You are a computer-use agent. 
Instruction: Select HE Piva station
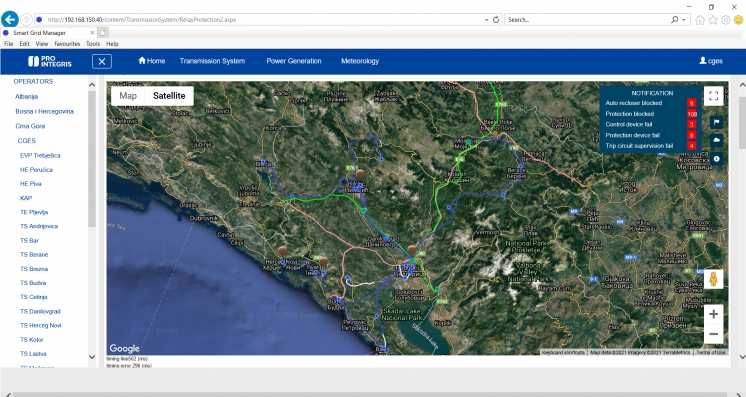point(30,184)
